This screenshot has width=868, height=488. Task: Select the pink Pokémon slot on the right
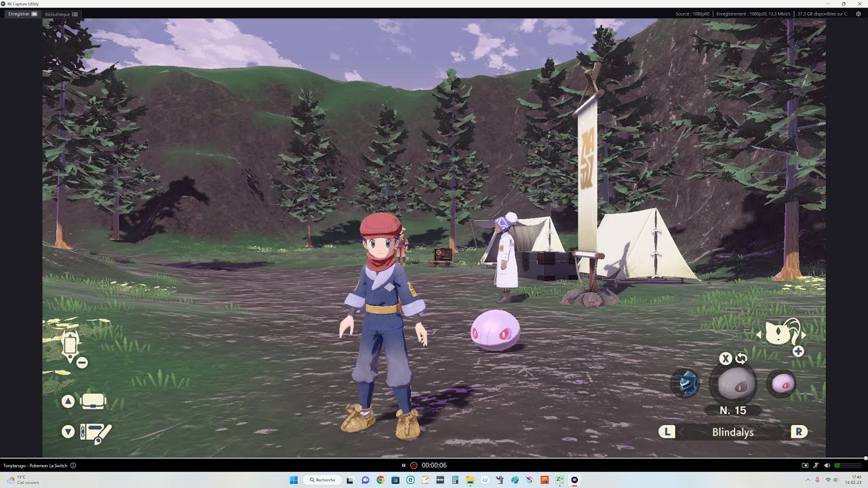pyautogui.click(x=782, y=384)
